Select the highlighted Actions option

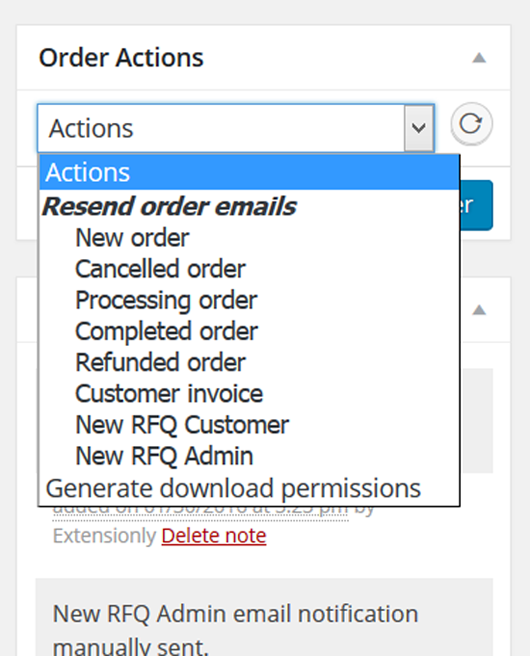pos(250,172)
